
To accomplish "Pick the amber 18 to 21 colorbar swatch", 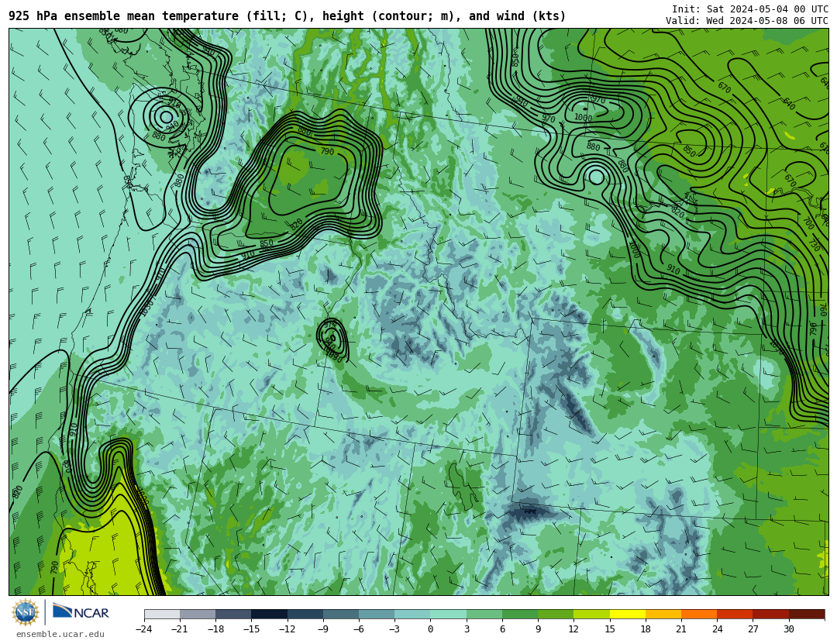I will pos(663,614).
